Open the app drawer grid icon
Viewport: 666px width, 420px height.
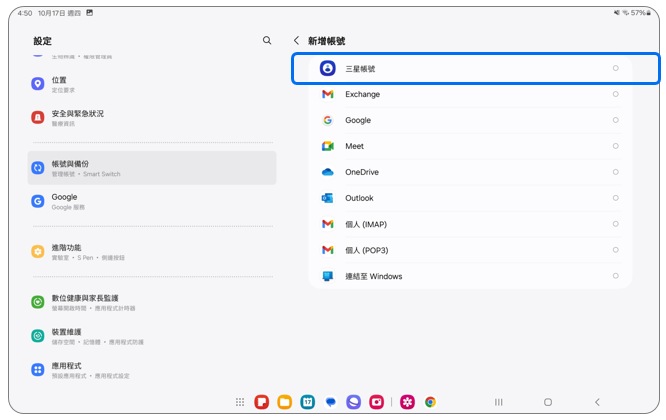tap(240, 402)
